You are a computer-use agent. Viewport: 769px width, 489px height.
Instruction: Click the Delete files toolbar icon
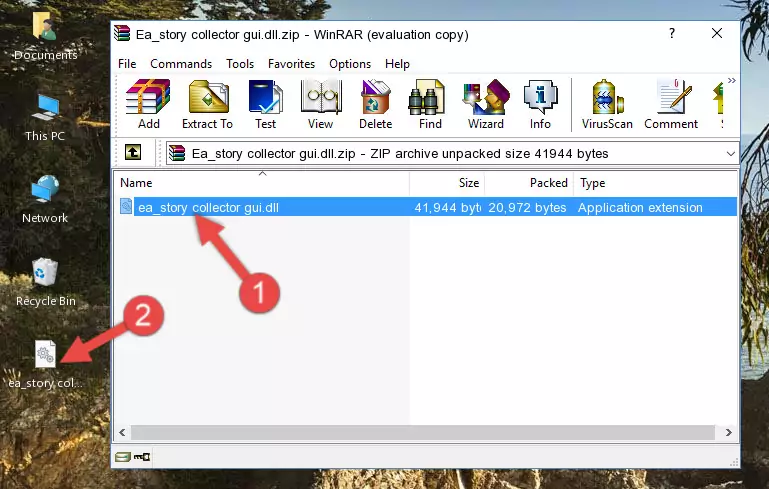click(x=376, y=104)
